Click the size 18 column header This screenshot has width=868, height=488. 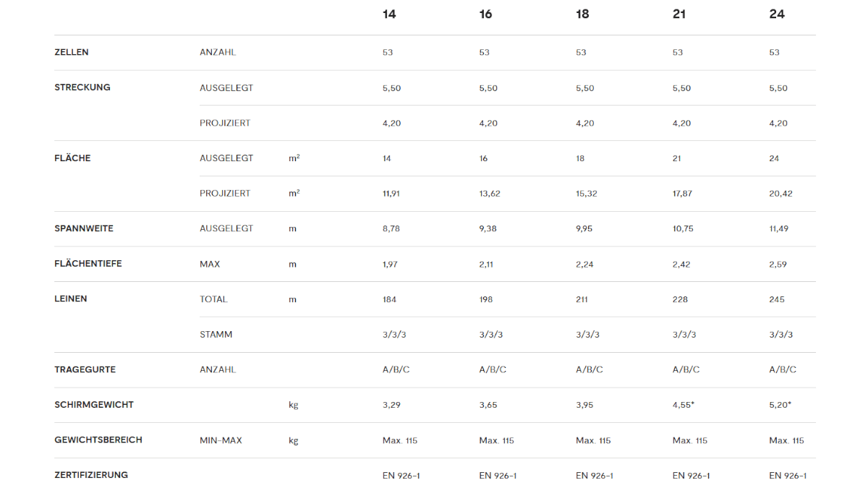[x=582, y=14]
